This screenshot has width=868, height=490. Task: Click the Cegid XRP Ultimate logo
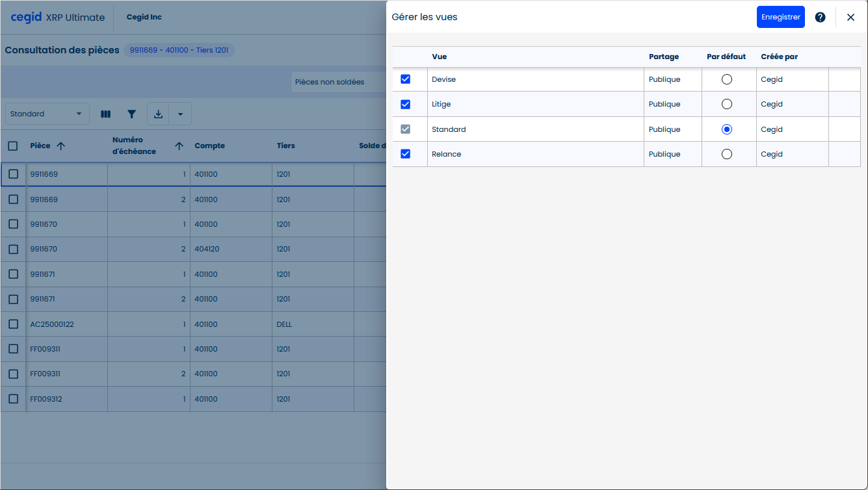pyautogui.click(x=58, y=18)
